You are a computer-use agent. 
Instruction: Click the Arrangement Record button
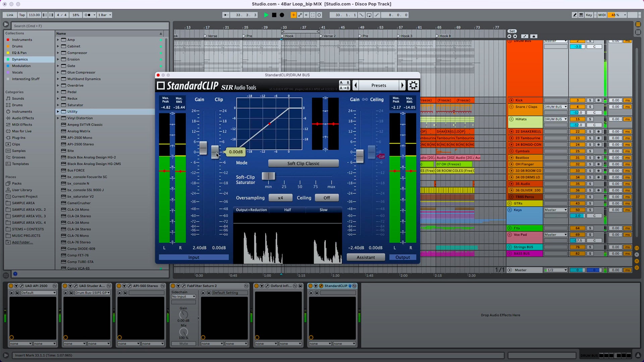pos(282,15)
